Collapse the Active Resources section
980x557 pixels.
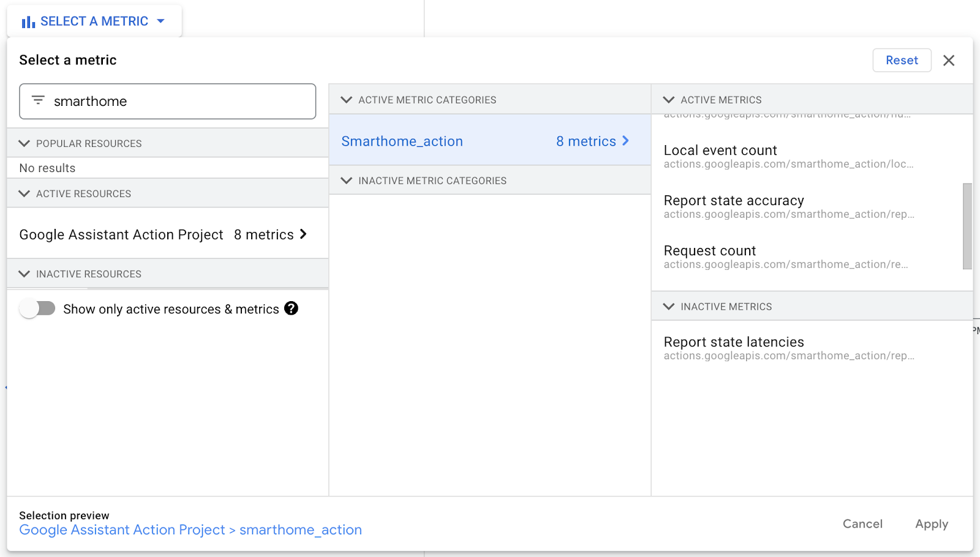coord(24,193)
